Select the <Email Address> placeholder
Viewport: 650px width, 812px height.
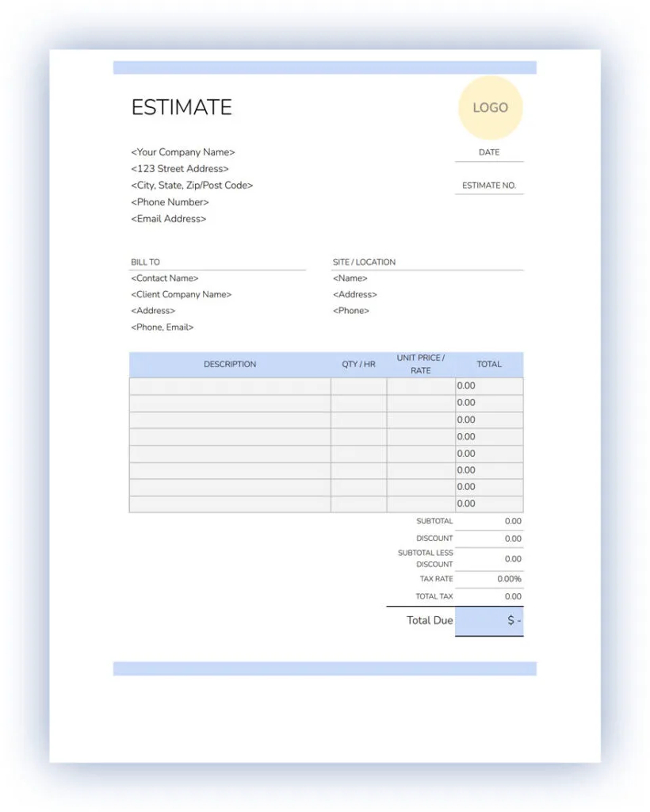point(169,219)
